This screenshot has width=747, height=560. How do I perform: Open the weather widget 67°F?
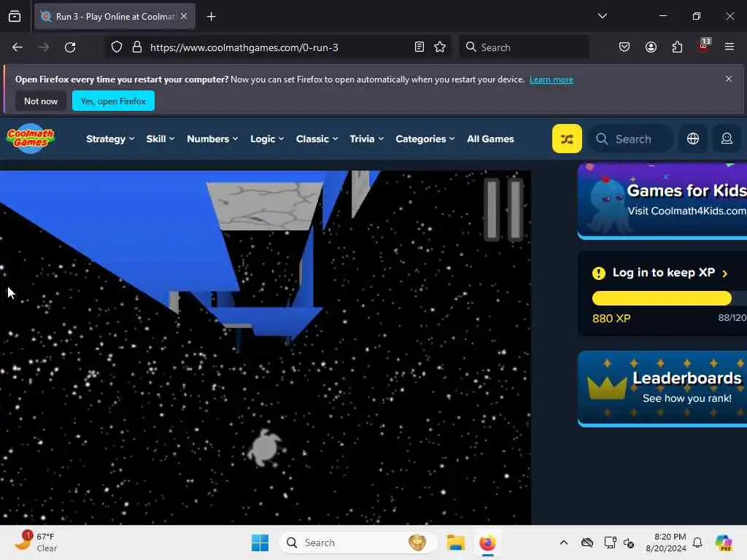point(35,542)
